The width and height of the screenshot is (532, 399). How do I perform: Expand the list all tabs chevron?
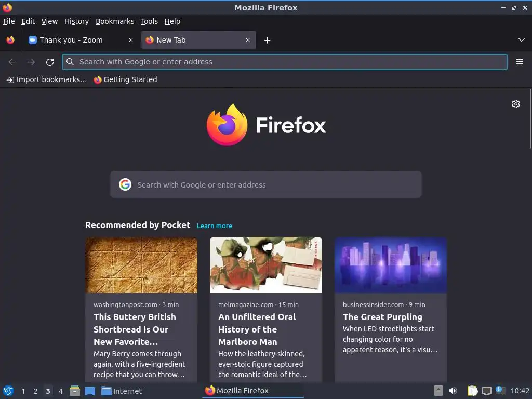pyautogui.click(x=522, y=40)
